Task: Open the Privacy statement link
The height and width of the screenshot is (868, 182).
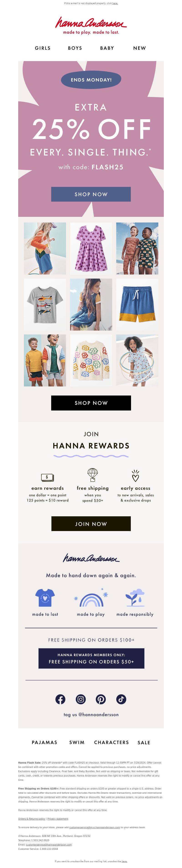Action: [58, 819]
